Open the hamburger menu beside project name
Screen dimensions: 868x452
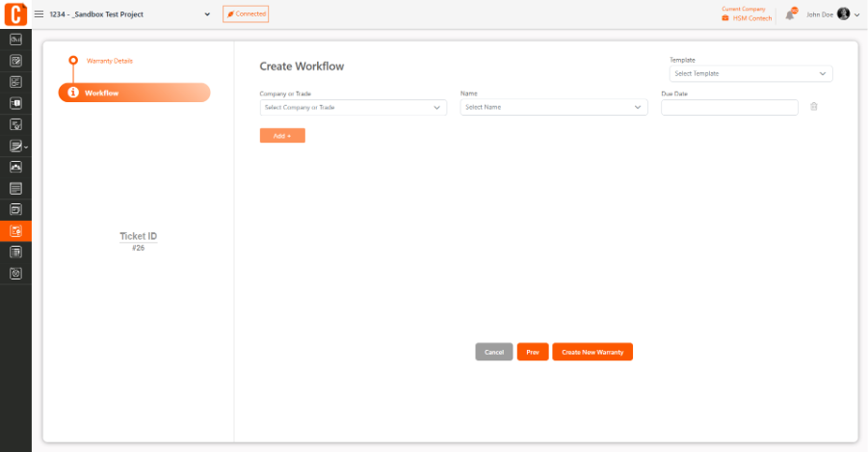coord(39,14)
